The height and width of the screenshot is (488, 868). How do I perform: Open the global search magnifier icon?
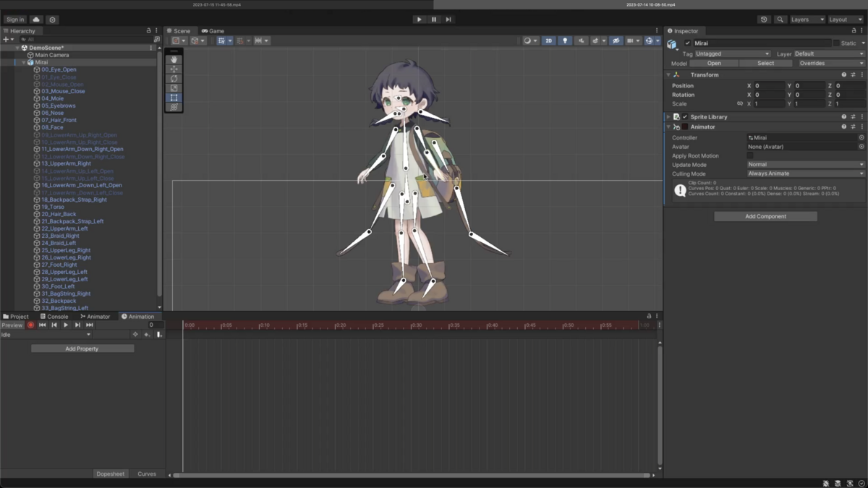tap(780, 20)
